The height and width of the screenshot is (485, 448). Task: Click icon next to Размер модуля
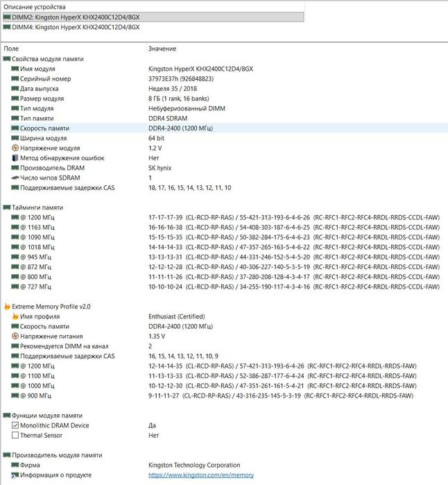click(x=15, y=99)
